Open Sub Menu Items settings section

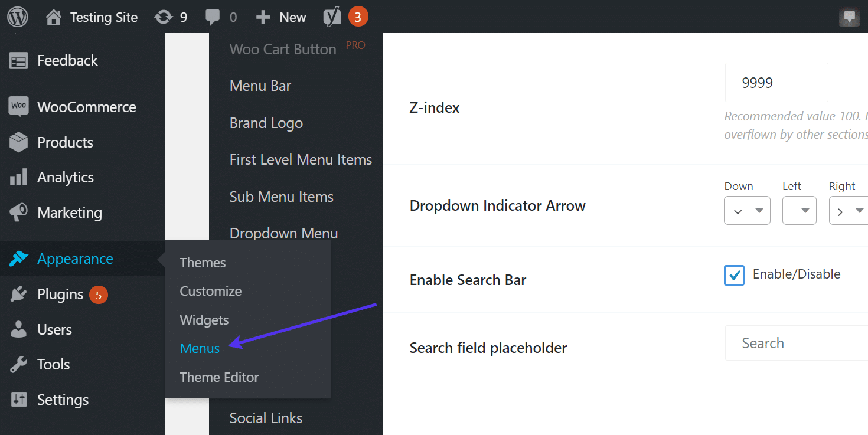[282, 197]
